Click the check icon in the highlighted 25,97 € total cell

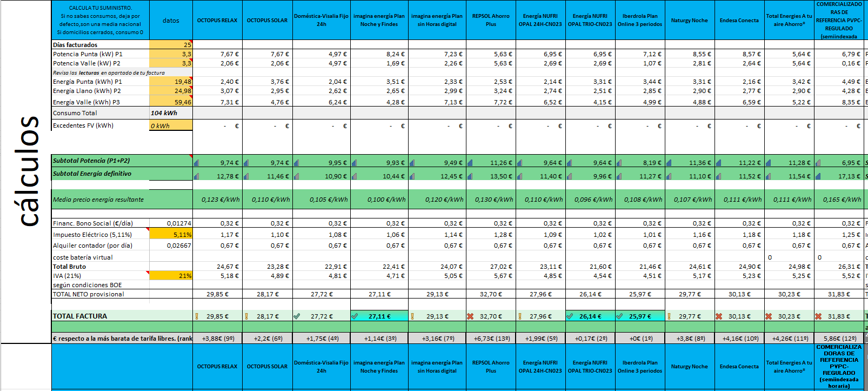[x=619, y=316]
